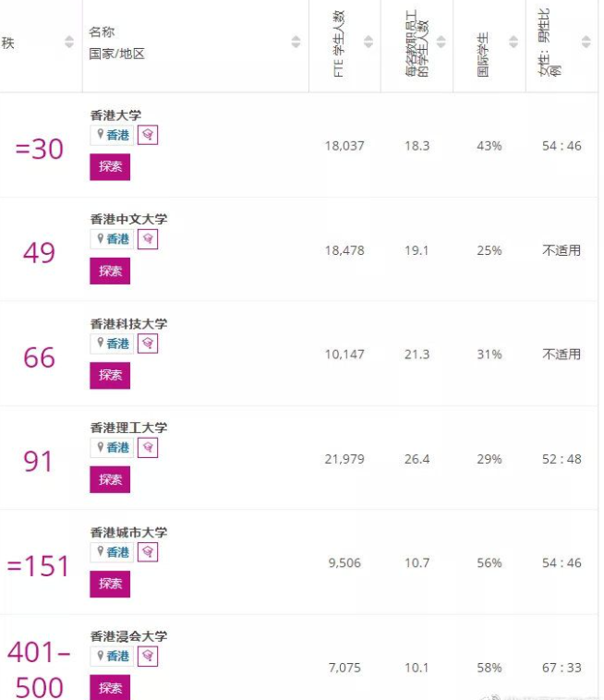Open the 香港城市大学 university name link
The height and width of the screenshot is (700, 604).
point(128,533)
